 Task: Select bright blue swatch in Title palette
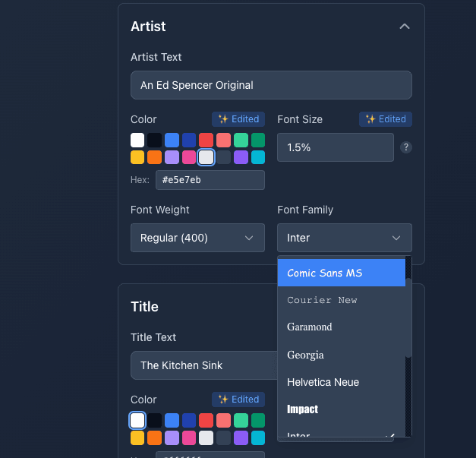click(x=172, y=421)
